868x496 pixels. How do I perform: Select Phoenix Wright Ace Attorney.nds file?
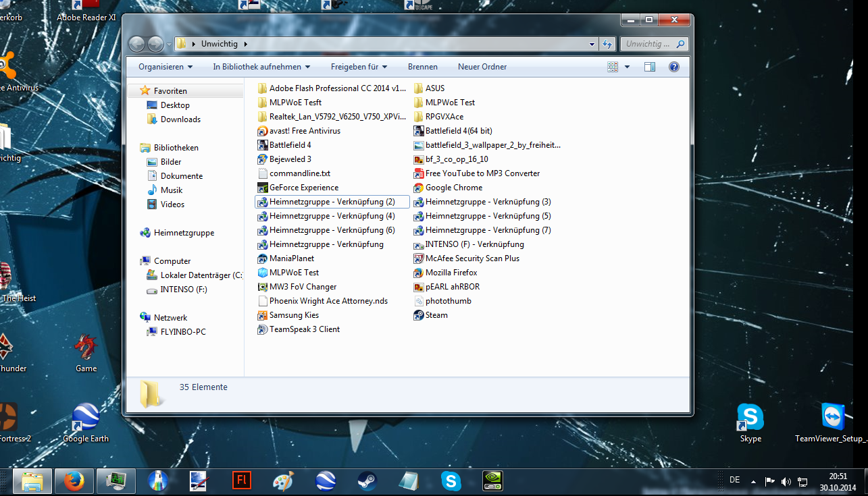pos(324,301)
